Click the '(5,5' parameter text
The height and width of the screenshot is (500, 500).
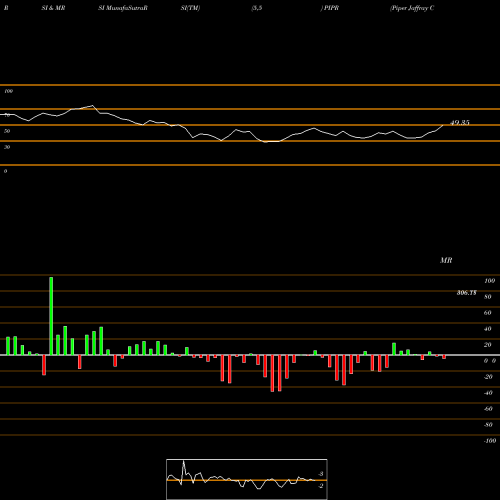[257, 8]
